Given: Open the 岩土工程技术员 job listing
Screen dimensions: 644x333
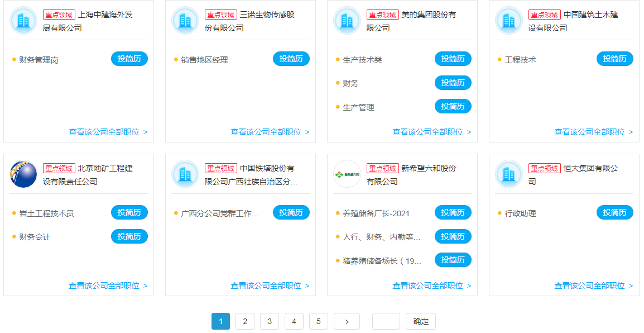Looking at the screenshot, I should (46, 213).
